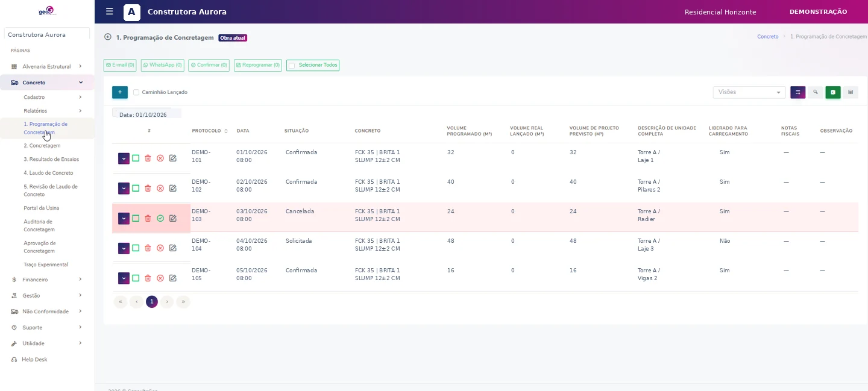Click the teal plus add button
Viewport: 868px width, 391px height.
120,92
